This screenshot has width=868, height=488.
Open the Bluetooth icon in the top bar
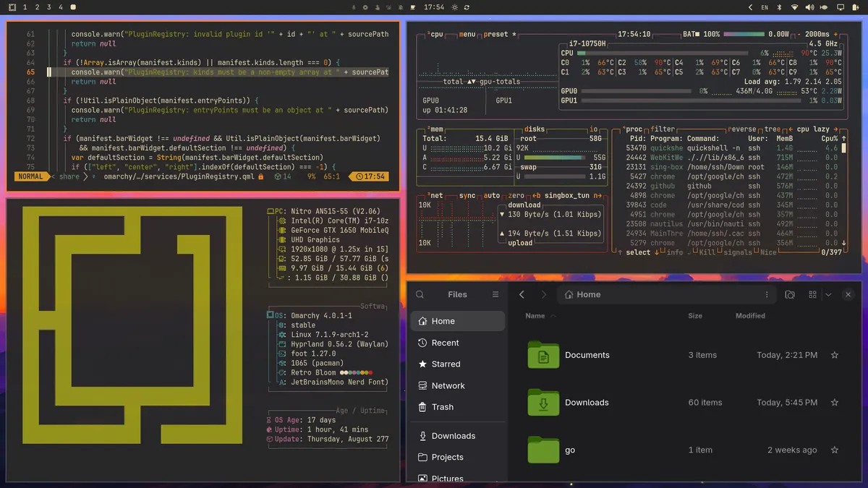pyautogui.click(x=780, y=7)
